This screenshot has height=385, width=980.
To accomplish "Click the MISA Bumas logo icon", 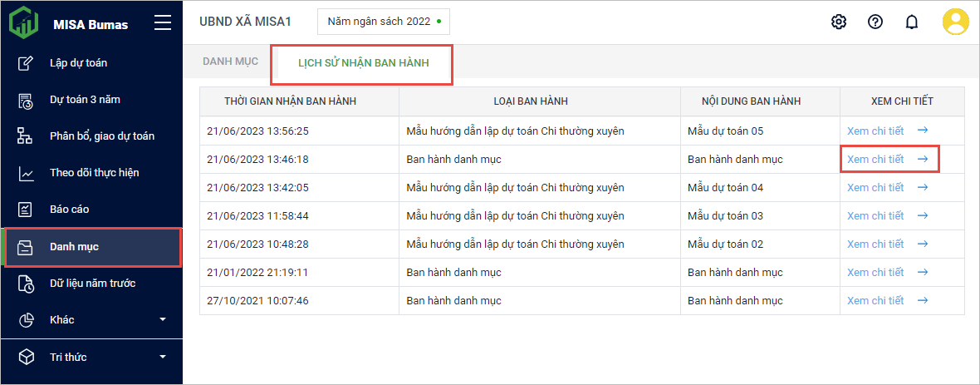I will 24,22.
